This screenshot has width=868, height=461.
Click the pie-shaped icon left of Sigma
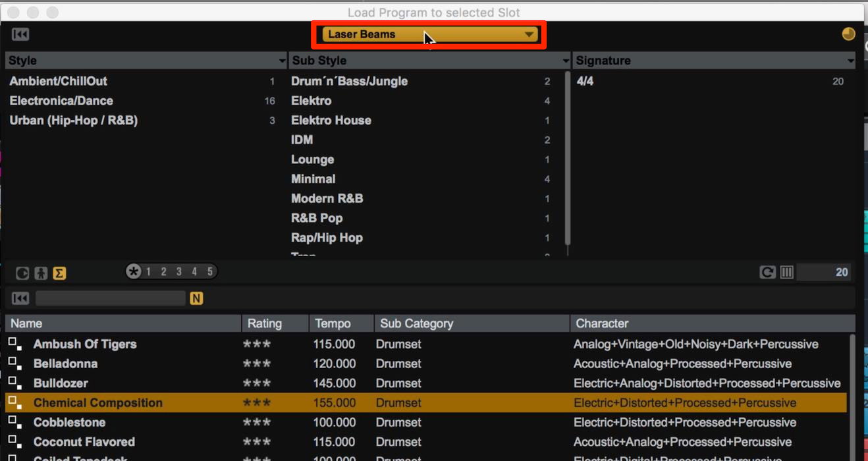coord(22,273)
